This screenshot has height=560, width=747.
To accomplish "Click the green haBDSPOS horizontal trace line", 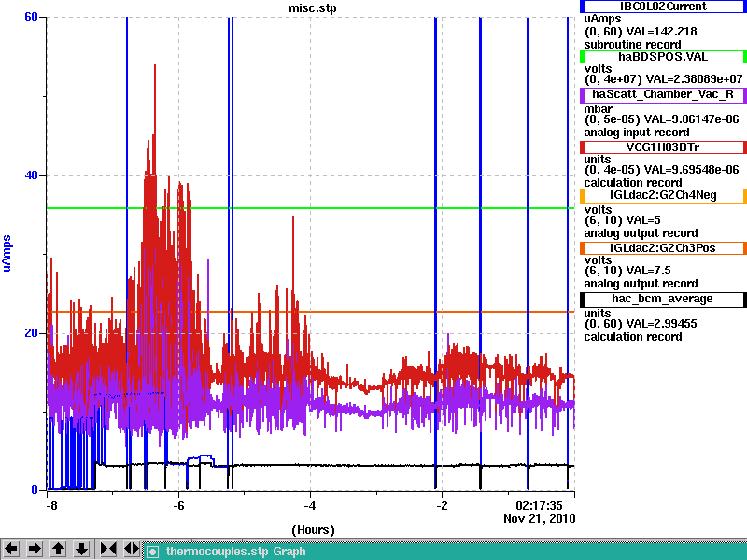I will tap(311, 208).
